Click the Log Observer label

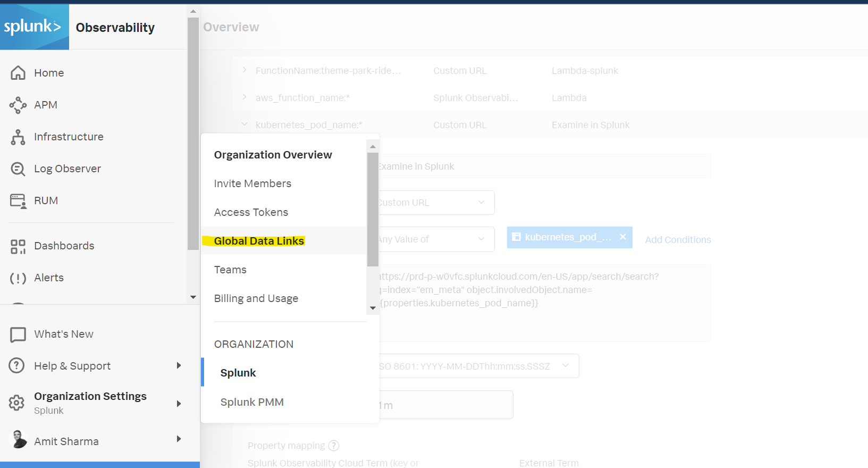click(68, 169)
